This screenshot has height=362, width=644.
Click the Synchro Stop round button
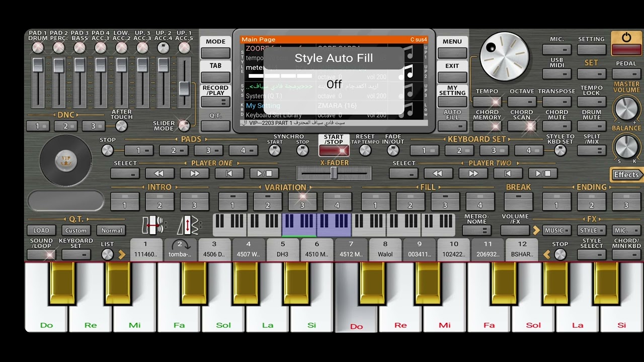point(302,150)
